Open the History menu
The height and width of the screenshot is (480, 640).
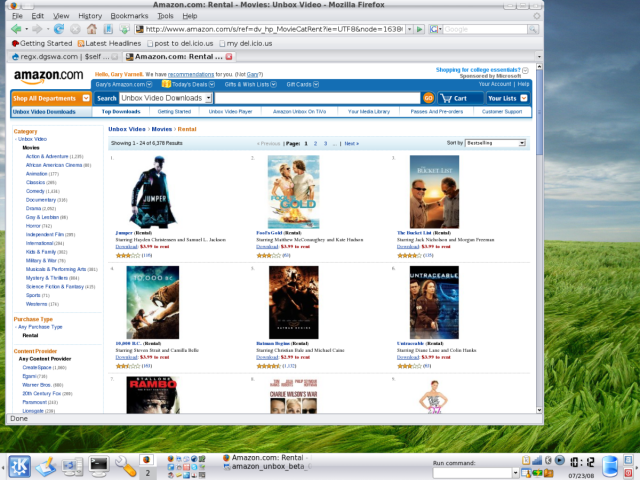point(90,16)
